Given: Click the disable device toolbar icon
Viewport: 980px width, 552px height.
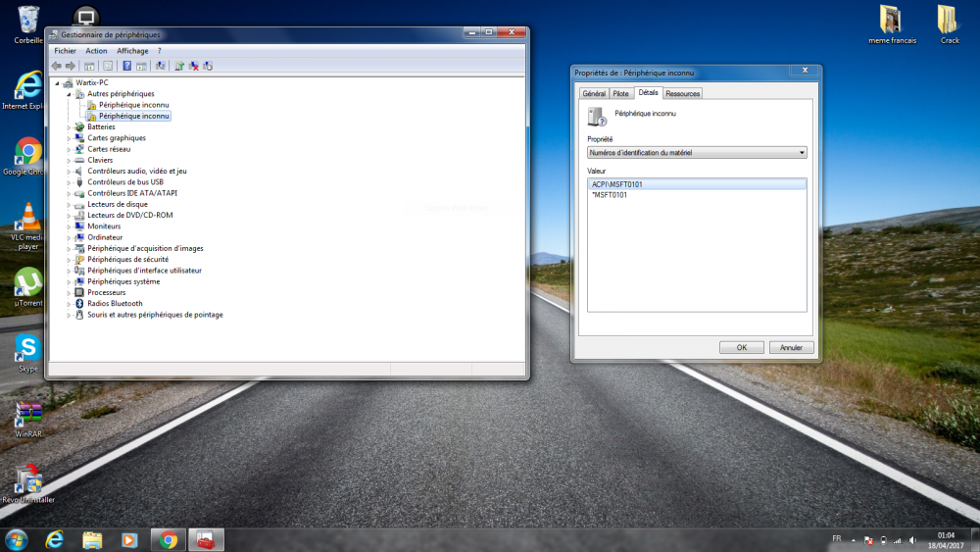Looking at the screenshot, I should pyautogui.click(x=208, y=66).
